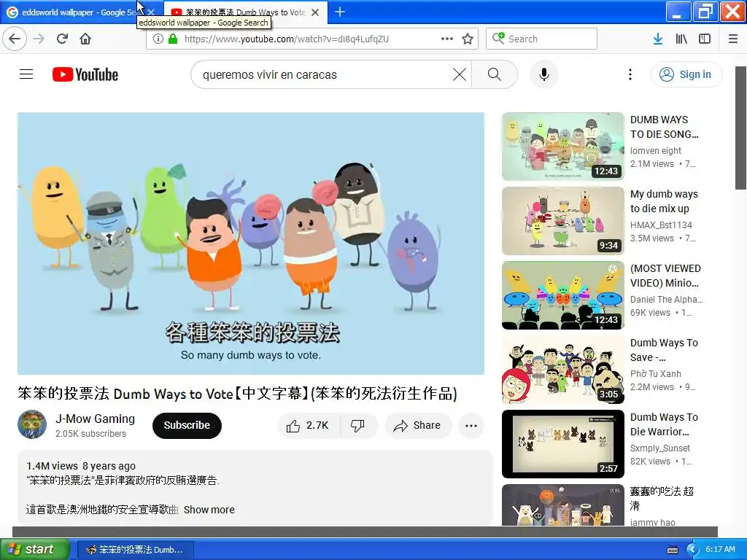The height and width of the screenshot is (560, 747).
Task: Click title DUMB WAYS TO DIE SONG
Action: click(x=665, y=127)
